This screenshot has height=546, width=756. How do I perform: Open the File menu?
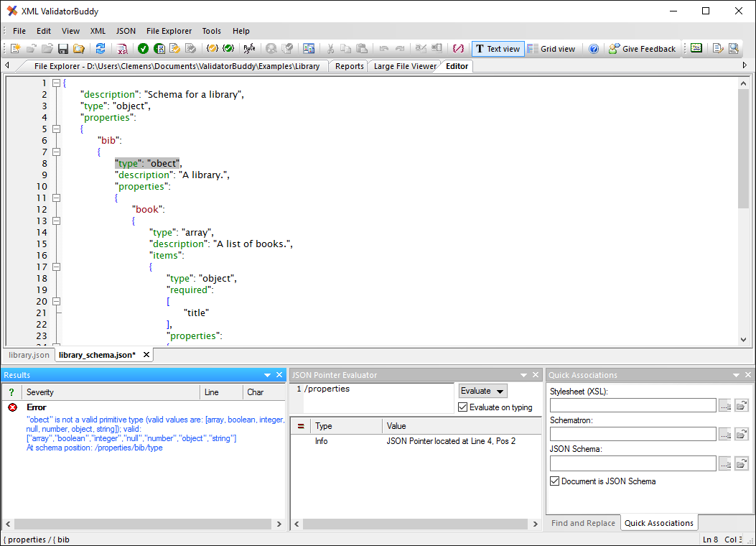[19, 31]
